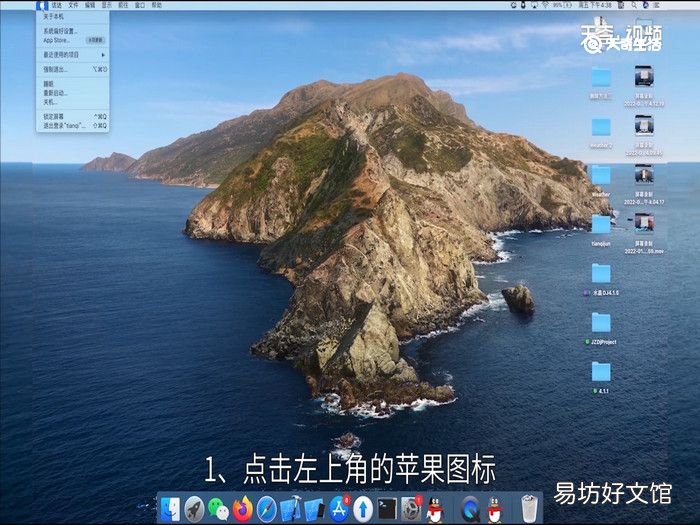Close the open Apple menu via Apple logo

tap(42, 5)
